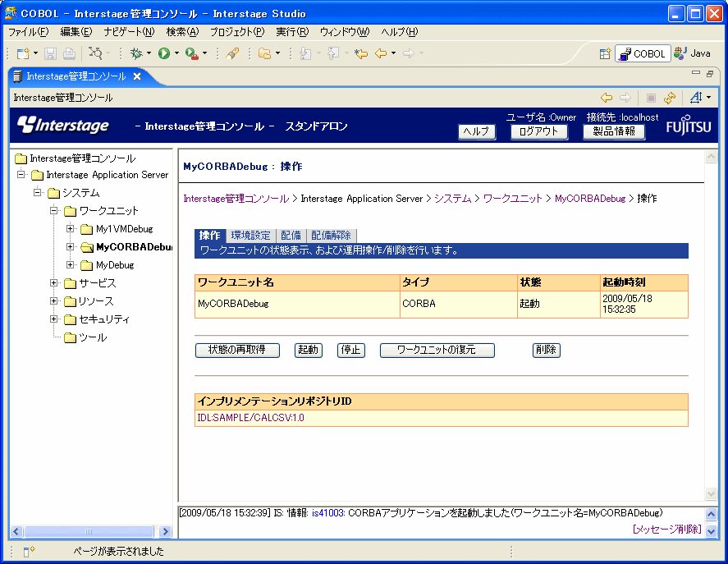Click the Open Perspective icon
The width and height of the screenshot is (728, 564).
(x=605, y=54)
